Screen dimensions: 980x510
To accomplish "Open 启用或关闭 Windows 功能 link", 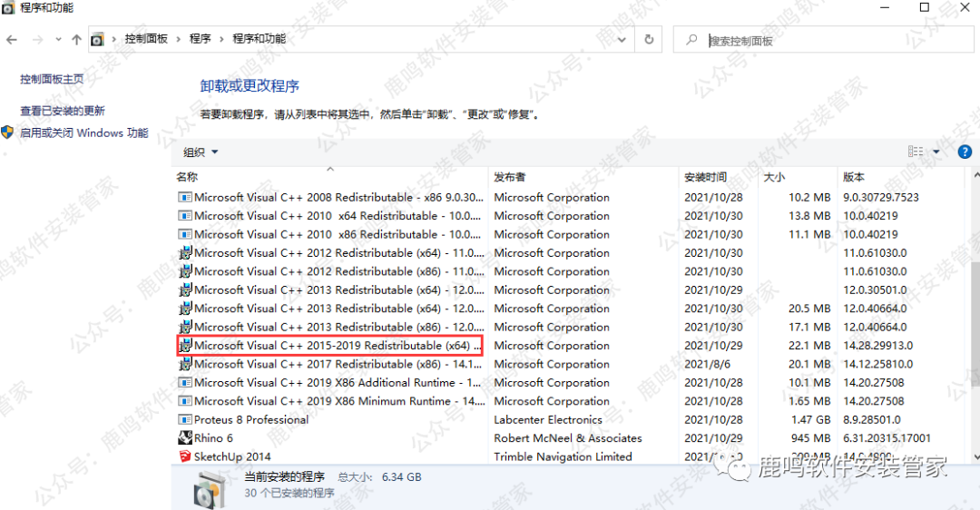I will tap(83, 132).
